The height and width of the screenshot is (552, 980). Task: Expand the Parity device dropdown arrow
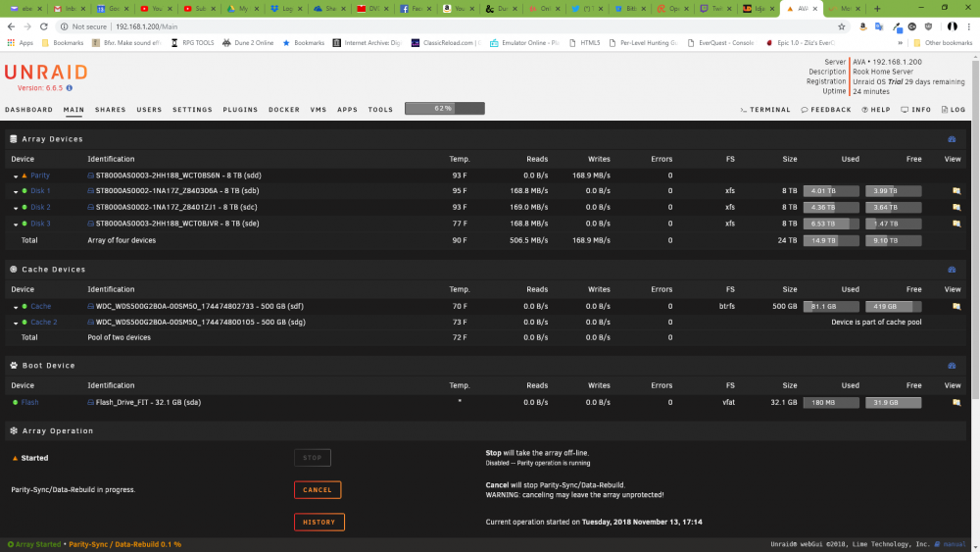(x=16, y=176)
